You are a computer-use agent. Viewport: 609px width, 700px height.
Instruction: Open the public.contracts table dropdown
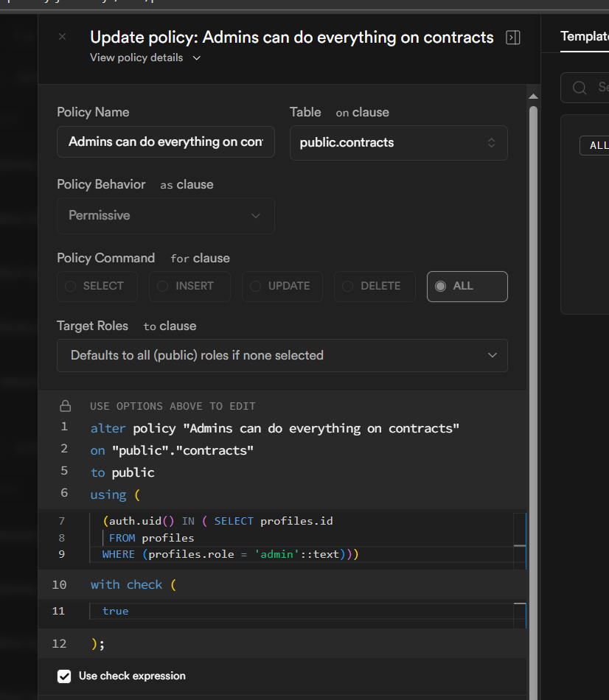[398, 143]
